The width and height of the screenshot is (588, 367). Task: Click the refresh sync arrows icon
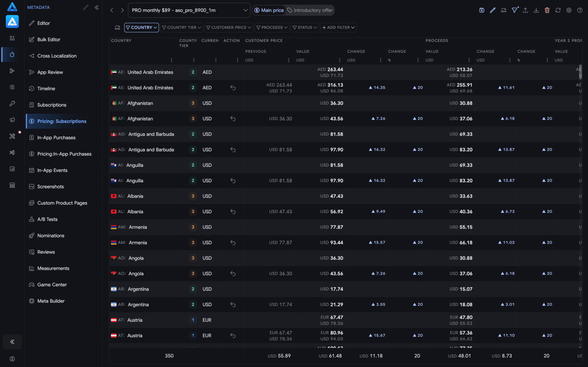coord(558,10)
